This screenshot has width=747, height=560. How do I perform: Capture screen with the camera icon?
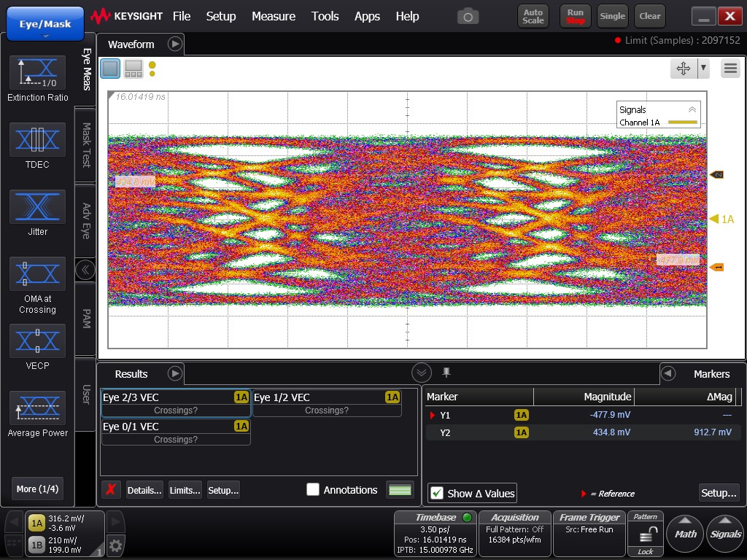click(x=468, y=17)
